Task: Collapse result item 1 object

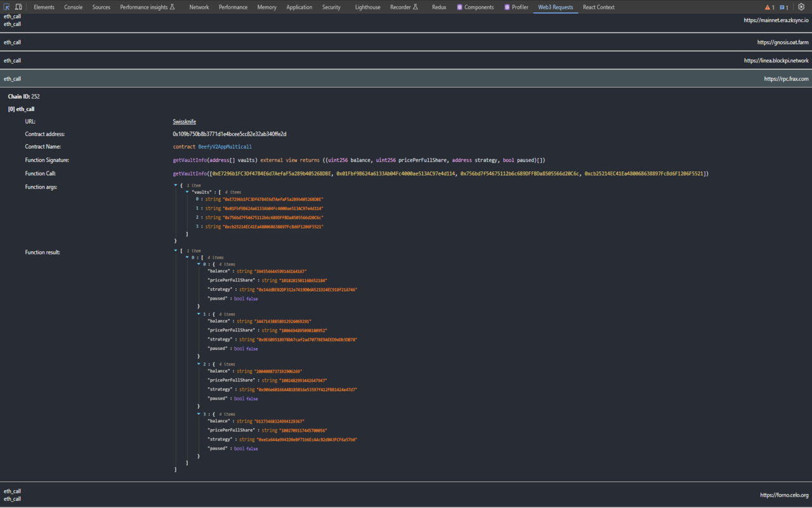Action: click(199, 314)
